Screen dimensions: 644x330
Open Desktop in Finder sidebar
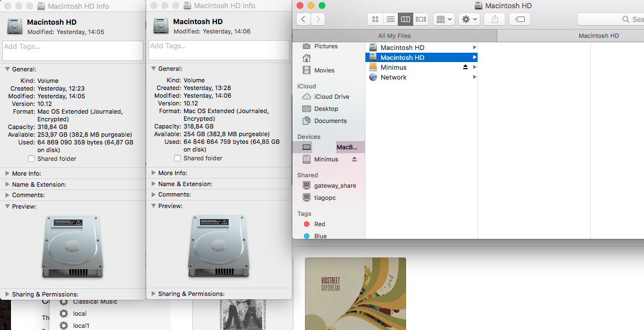coord(326,109)
